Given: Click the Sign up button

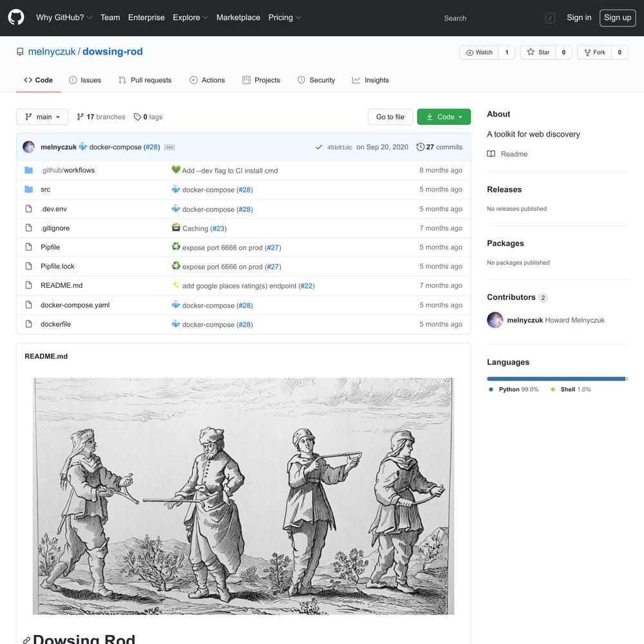Looking at the screenshot, I should pyautogui.click(x=618, y=17).
